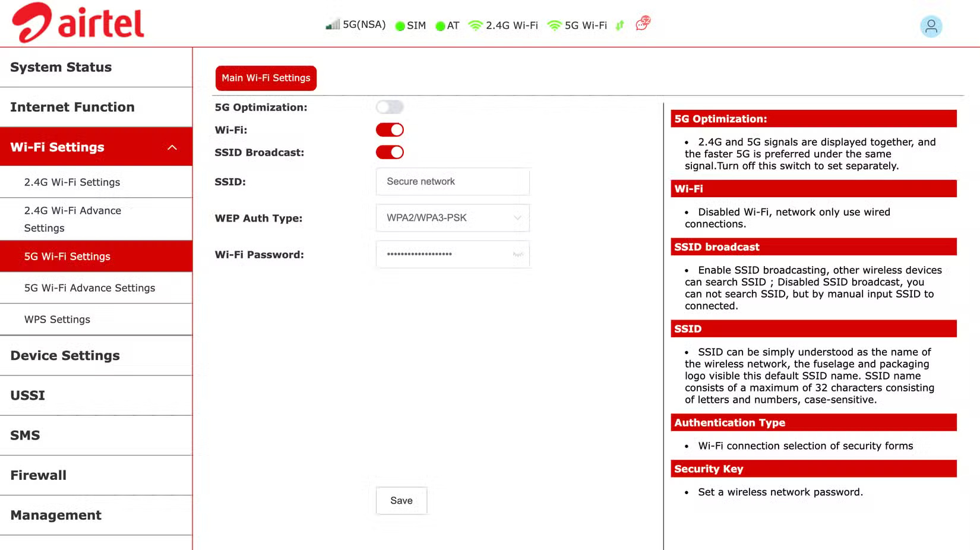
Task: Navigate to WPS Settings
Action: [57, 319]
